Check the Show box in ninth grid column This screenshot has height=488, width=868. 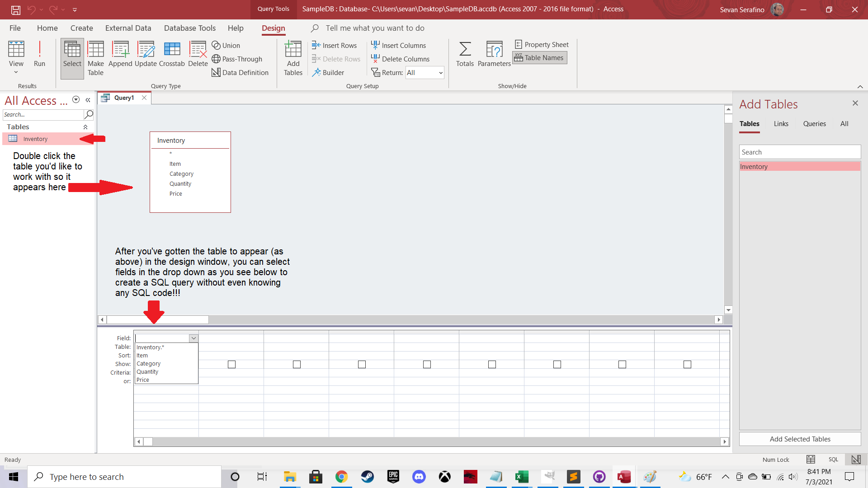[687, 364]
